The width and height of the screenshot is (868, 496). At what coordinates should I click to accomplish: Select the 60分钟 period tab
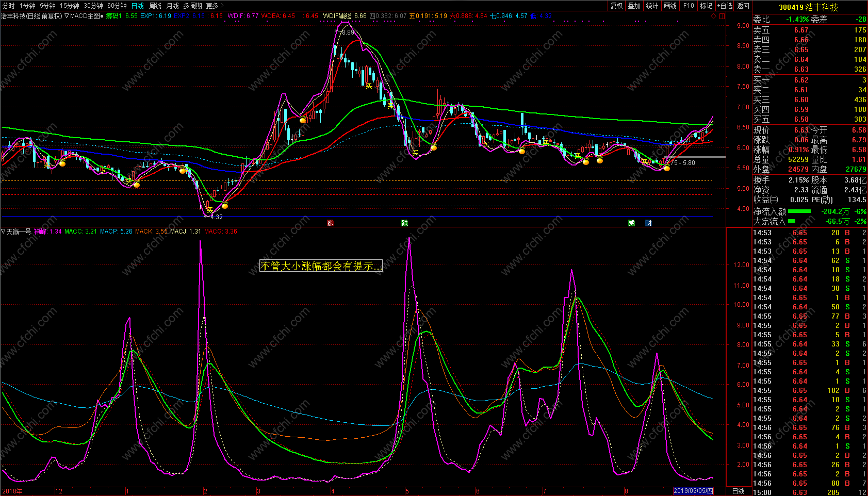tap(117, 6)
